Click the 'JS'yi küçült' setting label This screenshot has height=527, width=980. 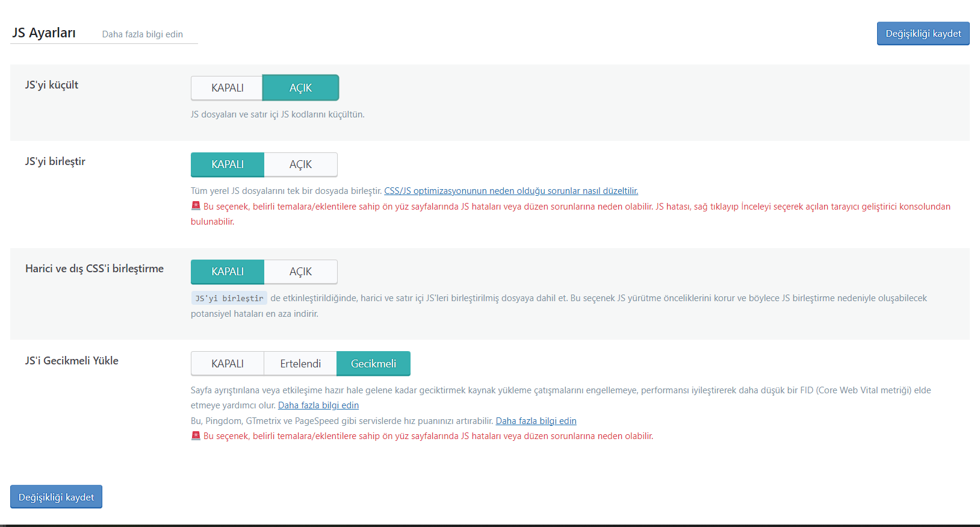(x=52, y=85)
